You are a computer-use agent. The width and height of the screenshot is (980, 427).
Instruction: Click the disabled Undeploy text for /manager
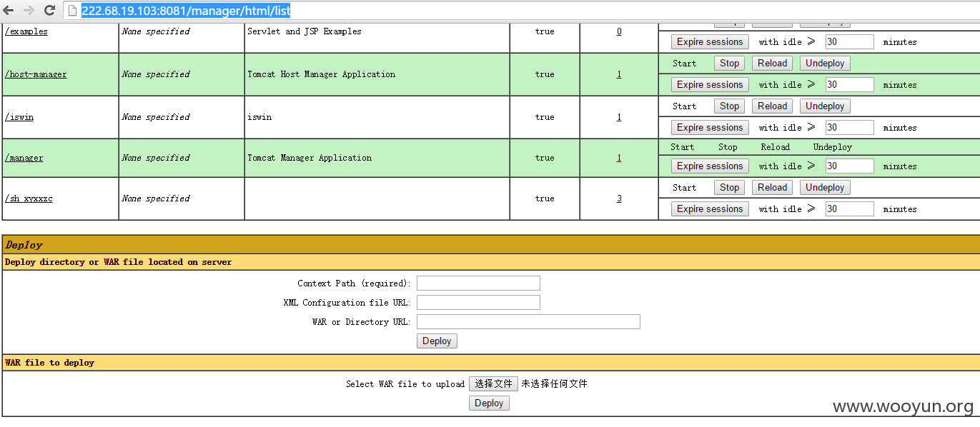point(832,147)
